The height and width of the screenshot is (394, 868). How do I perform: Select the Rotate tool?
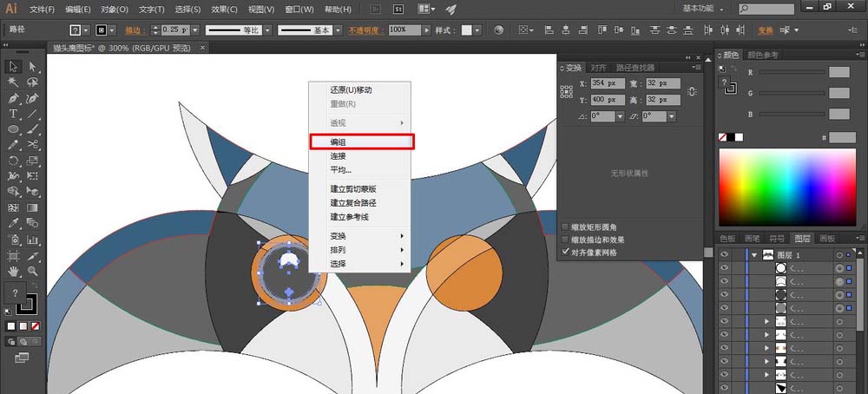tap(14, 161)
